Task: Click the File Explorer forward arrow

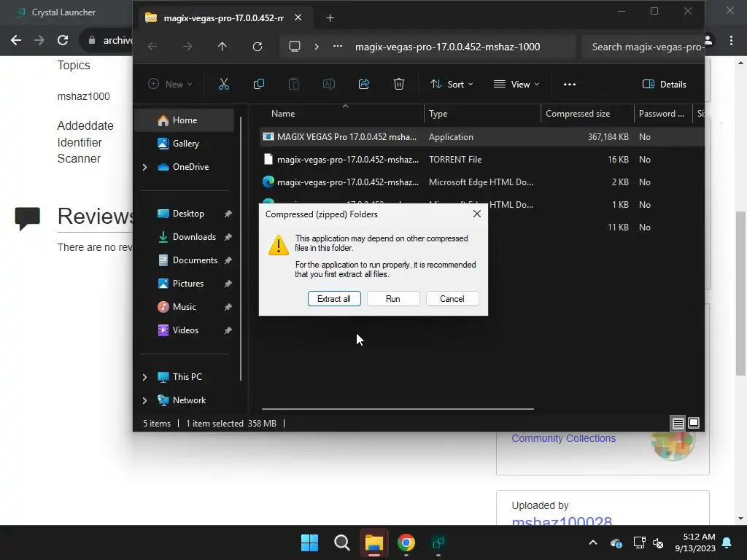Action: [x=187, y=47]
